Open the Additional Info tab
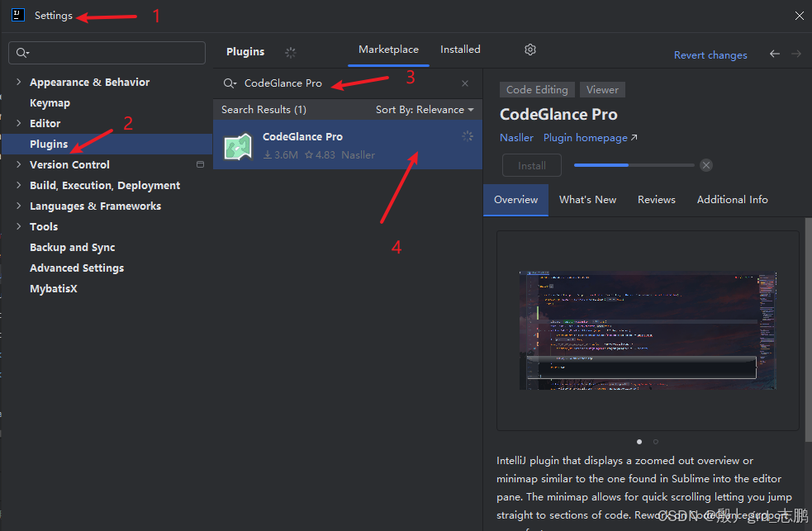The width and height of the screenshot is (812, 531). tap(732, 200)
